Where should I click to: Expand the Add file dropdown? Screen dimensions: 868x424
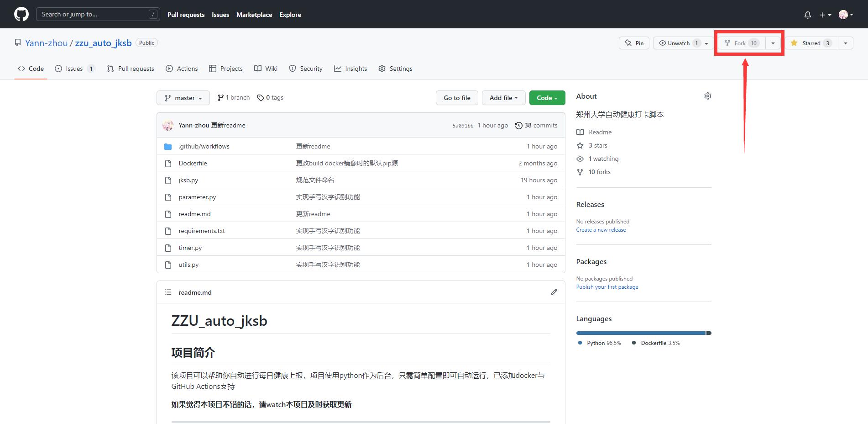[503, 98]
